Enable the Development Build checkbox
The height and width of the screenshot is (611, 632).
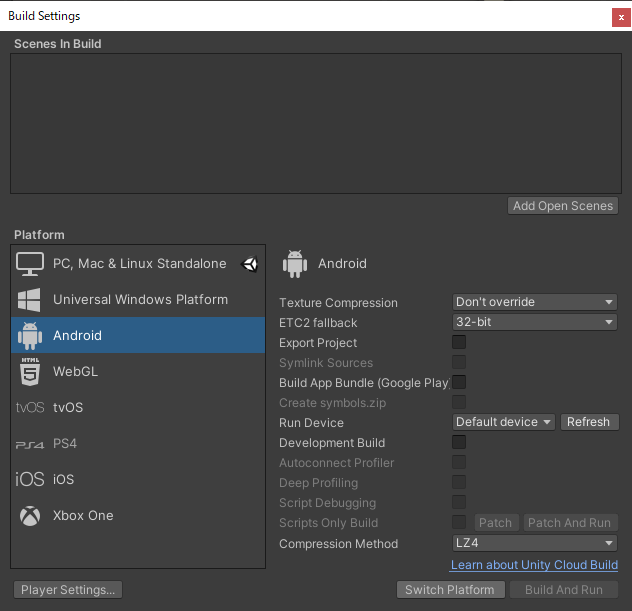coord(459,442)
